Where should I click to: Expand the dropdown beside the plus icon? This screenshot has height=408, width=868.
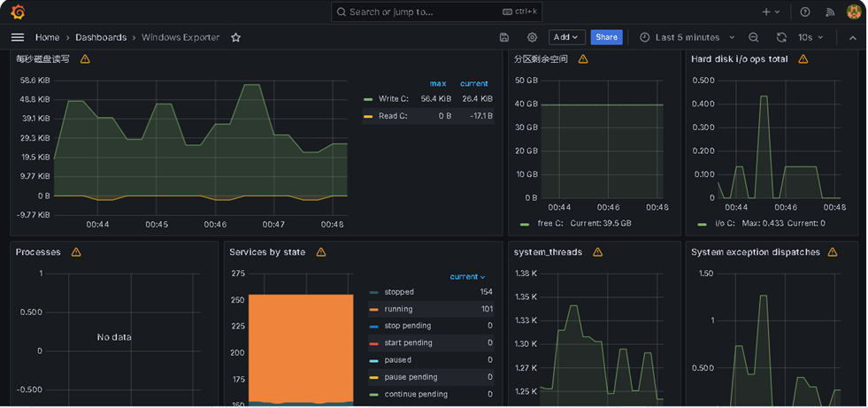tap(777, 12)
